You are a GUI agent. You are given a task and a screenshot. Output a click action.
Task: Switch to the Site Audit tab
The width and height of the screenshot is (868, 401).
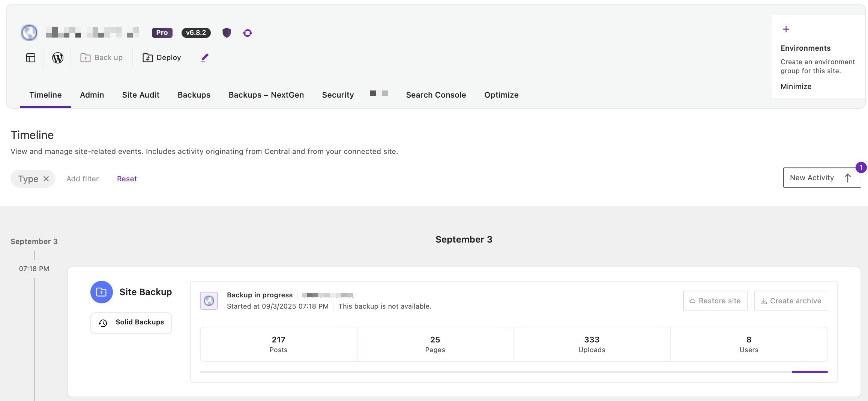pyautogui.click(x=141, y=95)
